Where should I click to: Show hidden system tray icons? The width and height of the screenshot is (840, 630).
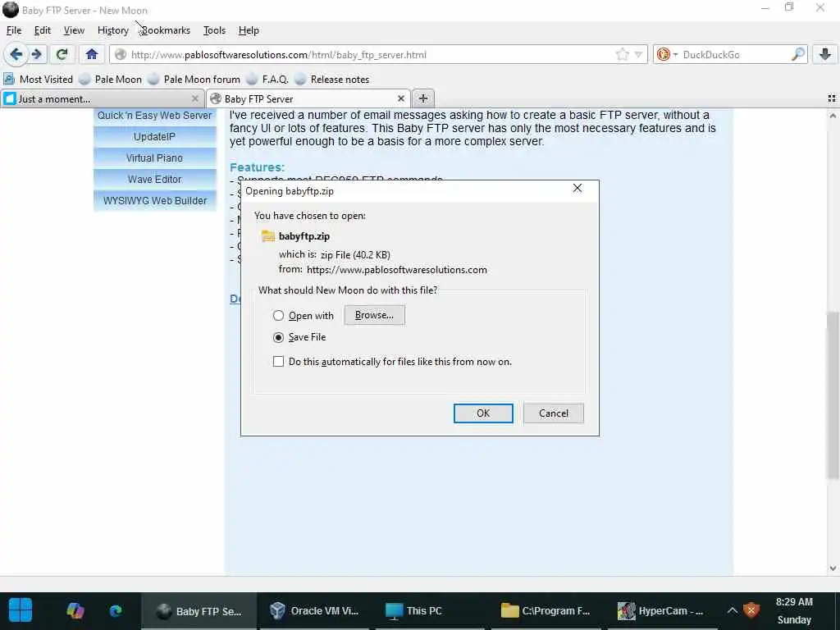point(732,610)
